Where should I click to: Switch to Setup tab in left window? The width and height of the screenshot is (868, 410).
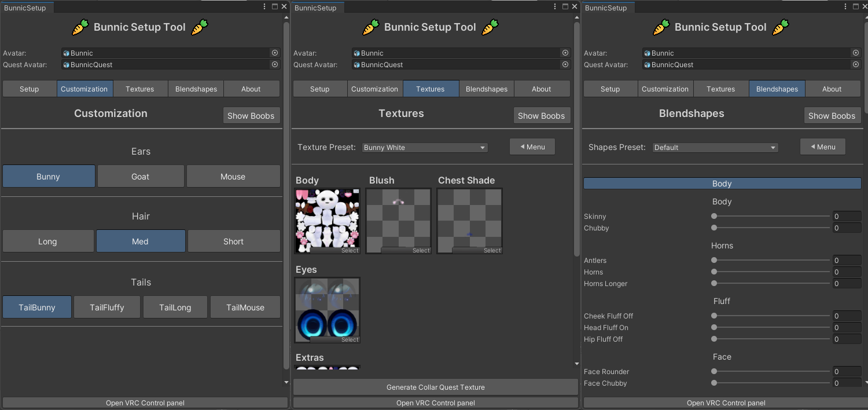coord(30,89)
